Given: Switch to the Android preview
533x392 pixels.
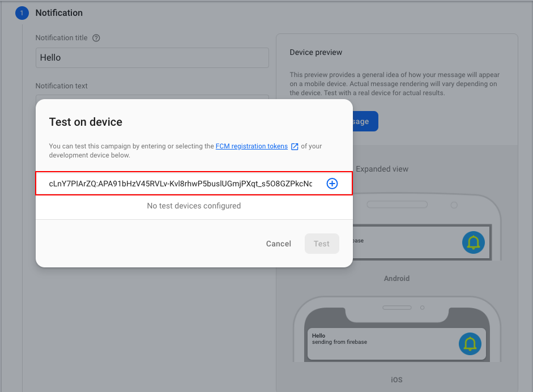Looking at the screenshot, I should pyautogui.click(x=396, y=278).
